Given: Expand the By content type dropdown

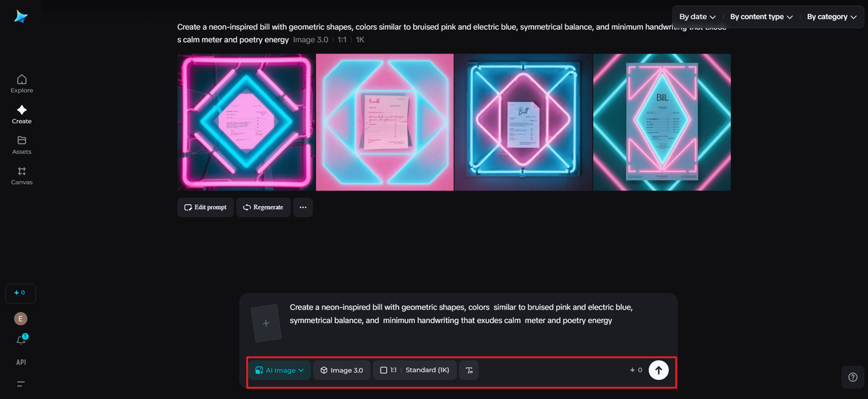Looking at the screenshot, I should coord(761,17).
